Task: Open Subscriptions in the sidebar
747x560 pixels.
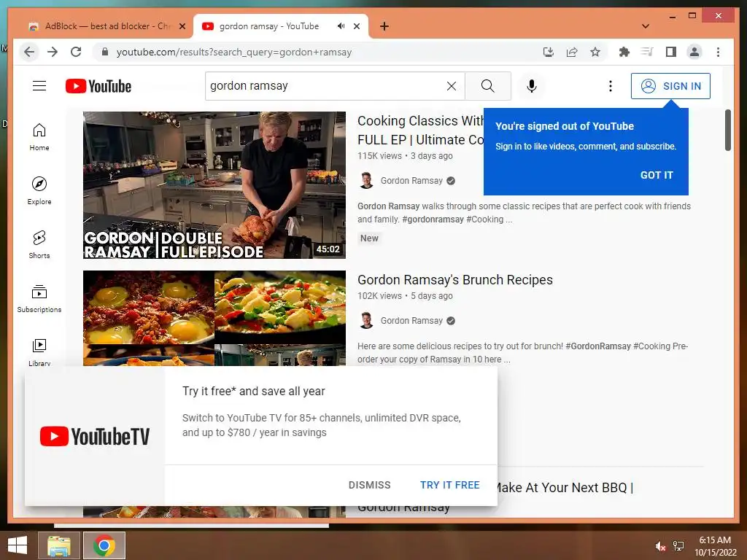Action: tap(39, 298)
